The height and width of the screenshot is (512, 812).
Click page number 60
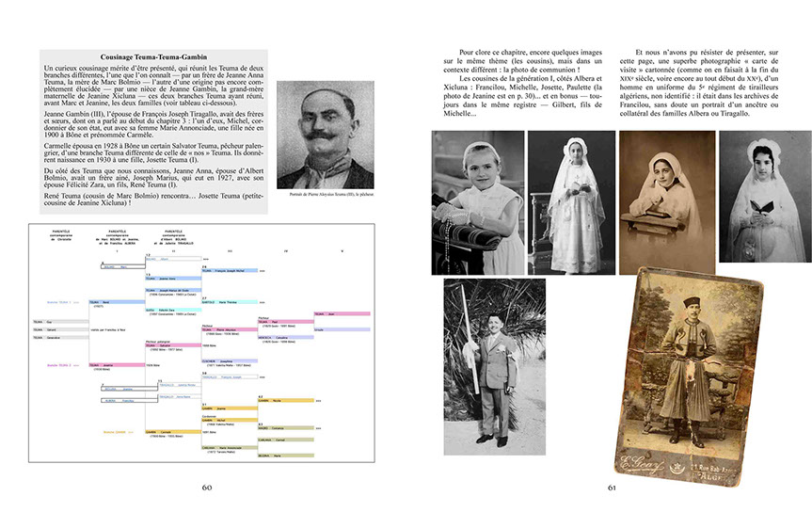(206, 488)
